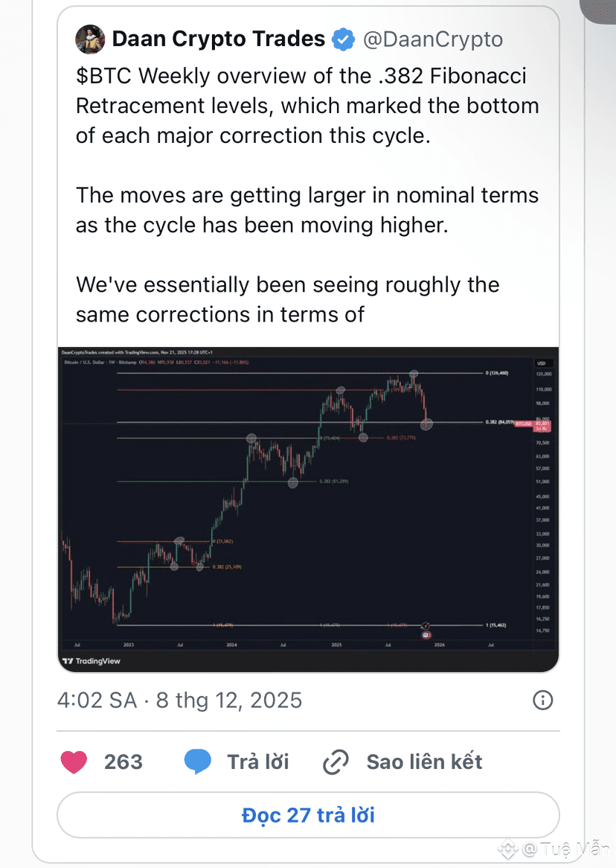The width and height of the screenshot is (616, 868).
Task: Click the Daan Crypto Trades profile avatar
Action: tap(90, 39)
